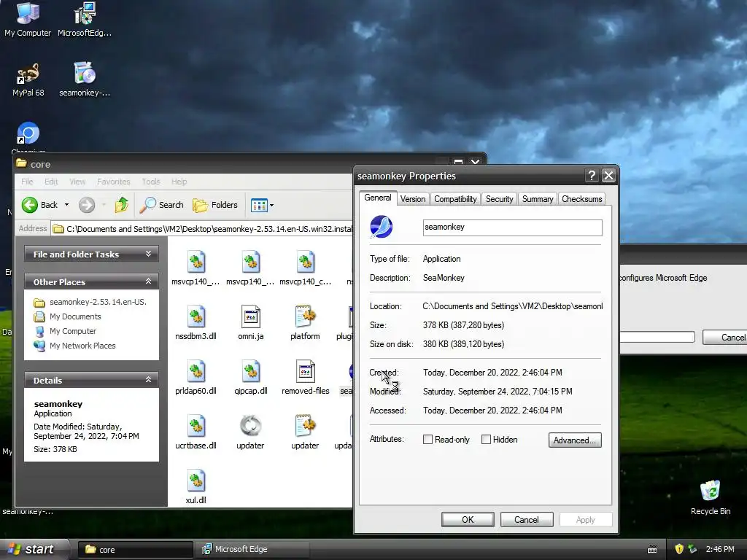Open the View menu

pos(77,182)
